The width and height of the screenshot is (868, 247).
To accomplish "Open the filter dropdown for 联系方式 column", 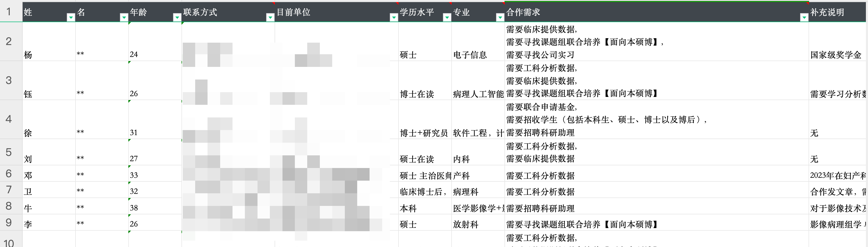I will click(270, 18).
